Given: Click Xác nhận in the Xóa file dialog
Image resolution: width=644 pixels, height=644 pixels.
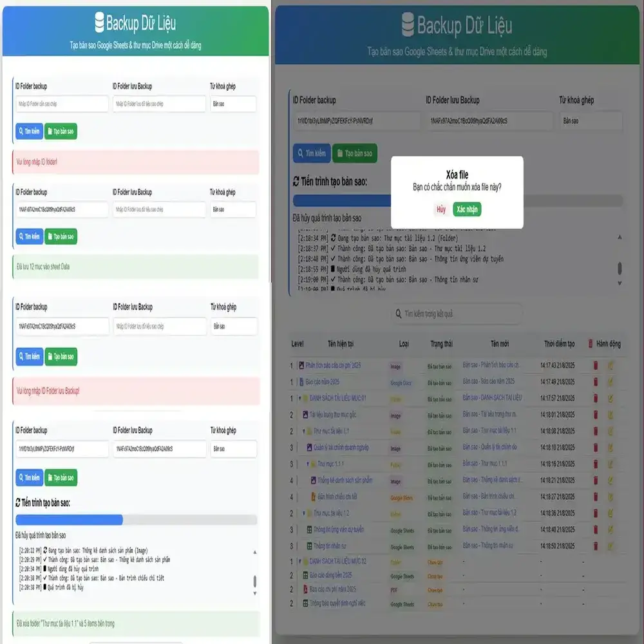Looking at the screenshot, I should click(x=467, y=210).
